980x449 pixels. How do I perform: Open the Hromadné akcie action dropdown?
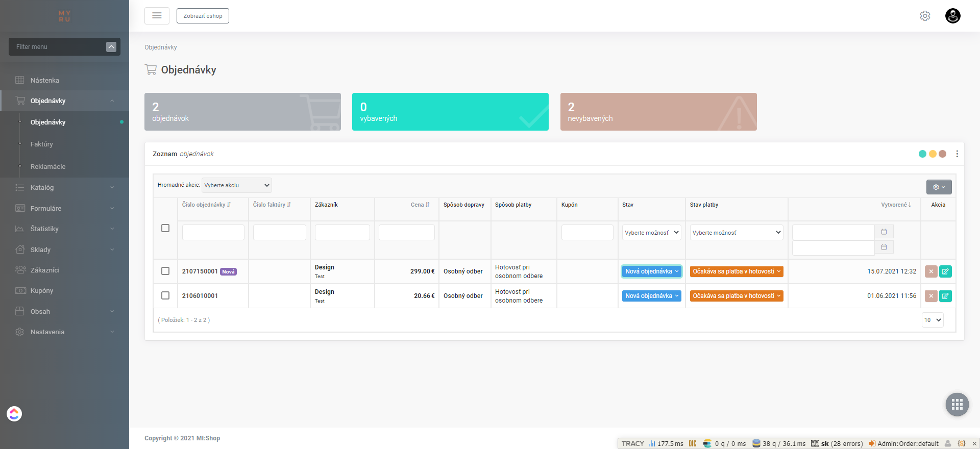point(237,185)
